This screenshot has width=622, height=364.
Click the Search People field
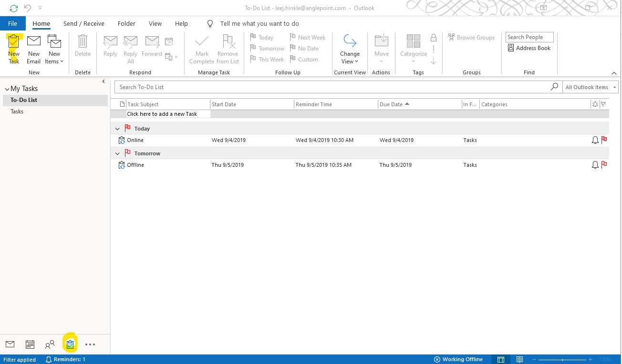[x=529, y=37]
